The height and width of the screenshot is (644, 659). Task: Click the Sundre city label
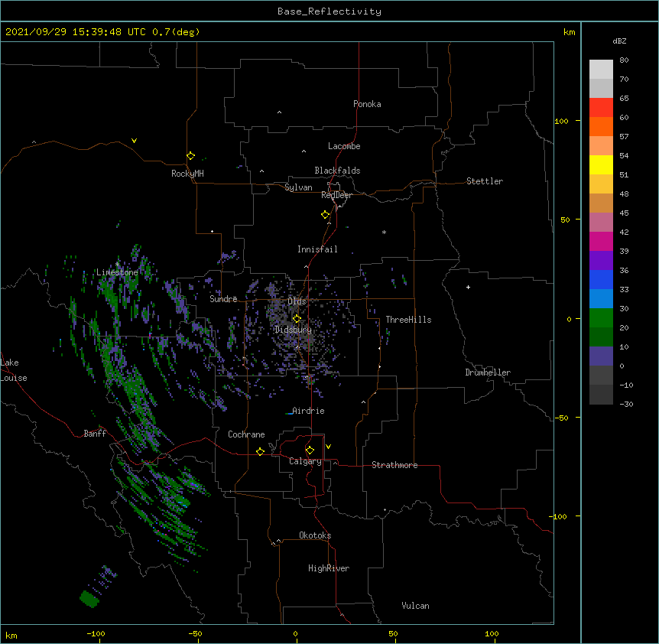223,299
